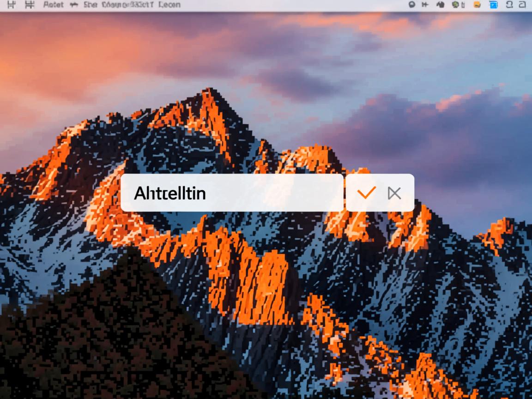This screenshot has height=399, width=532.
Task: Open the "She" menu bar item
Action: (x=91, y=5)
